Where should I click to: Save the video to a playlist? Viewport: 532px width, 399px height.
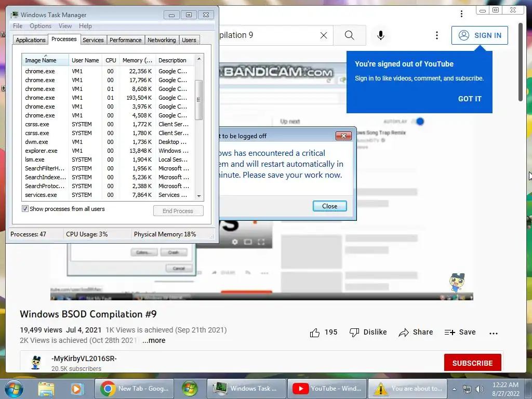(x=460, y=332)
